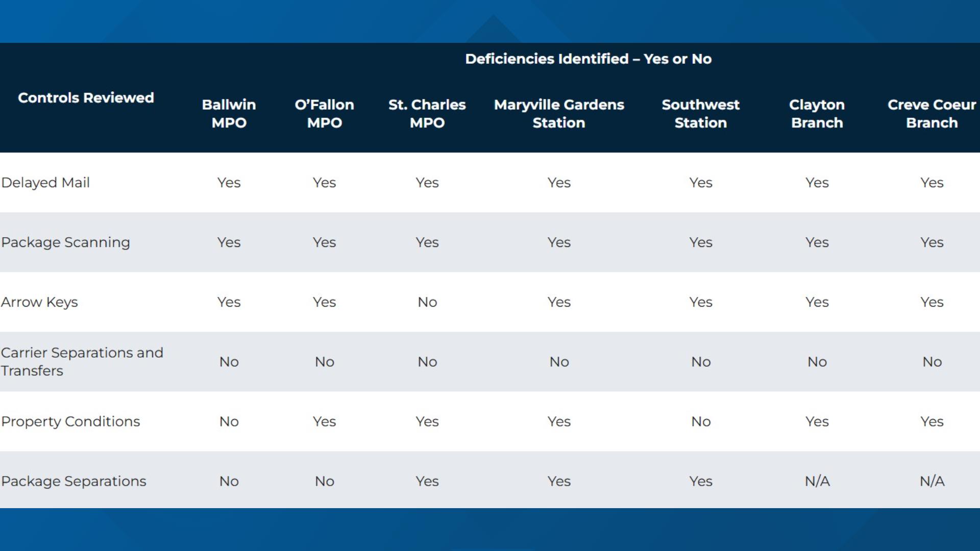
Task: Click Maryville Gardens Station header
Action: click(559, 114)
